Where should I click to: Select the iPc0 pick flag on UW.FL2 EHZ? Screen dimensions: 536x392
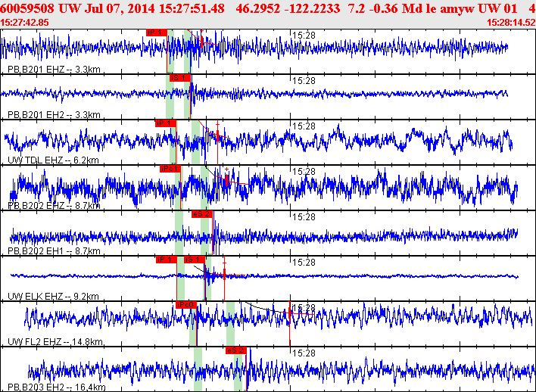(186, 305)
